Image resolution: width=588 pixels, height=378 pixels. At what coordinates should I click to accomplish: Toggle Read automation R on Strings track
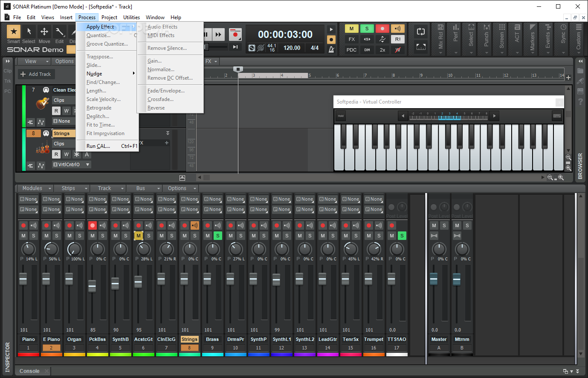pos(56,154)
